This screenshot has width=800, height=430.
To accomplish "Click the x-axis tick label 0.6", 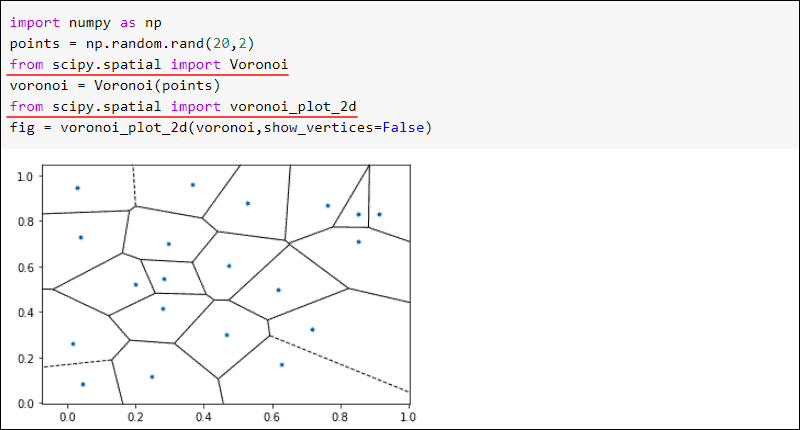I will [x=272, y=417].
